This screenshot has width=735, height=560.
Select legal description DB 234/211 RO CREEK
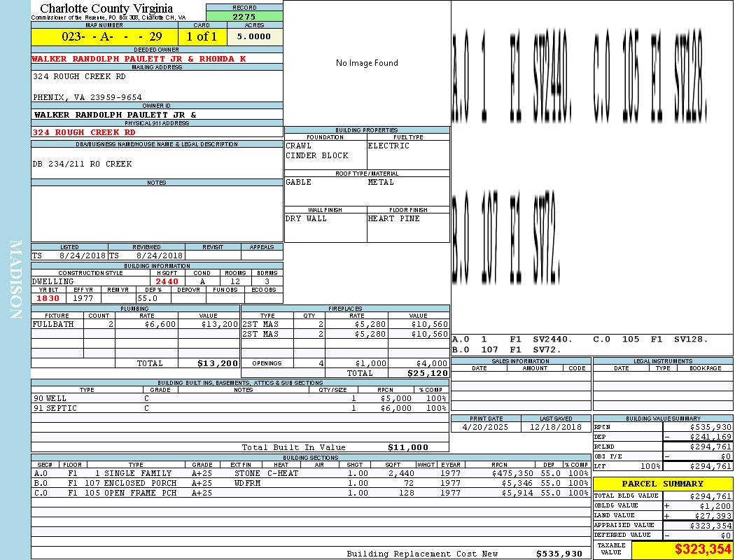pos(82,164)
